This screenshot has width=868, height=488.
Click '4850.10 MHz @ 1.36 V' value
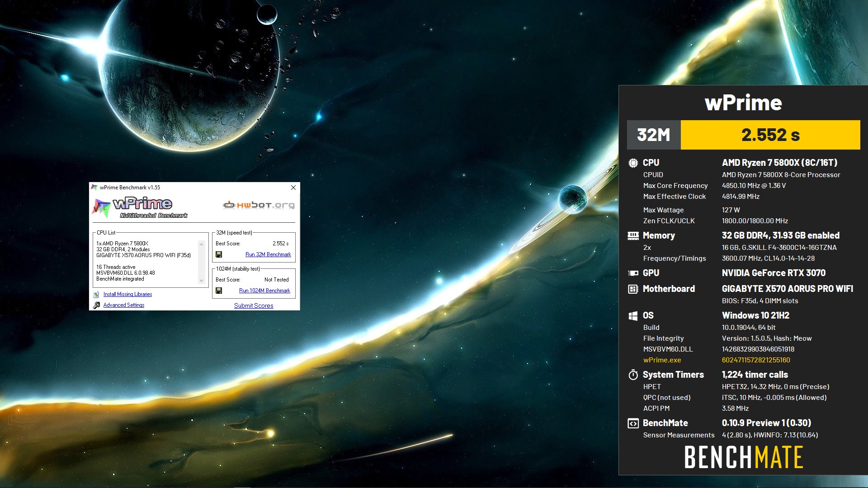[x=754, y=186]
